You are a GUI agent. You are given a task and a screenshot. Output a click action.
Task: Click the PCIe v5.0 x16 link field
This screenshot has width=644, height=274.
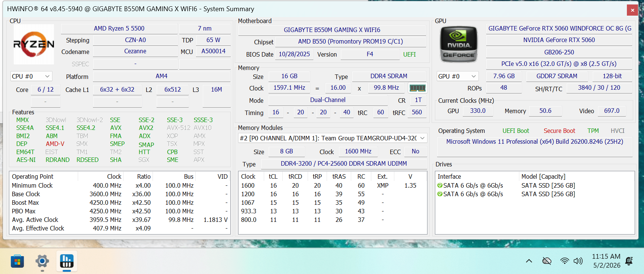[559, 64]
